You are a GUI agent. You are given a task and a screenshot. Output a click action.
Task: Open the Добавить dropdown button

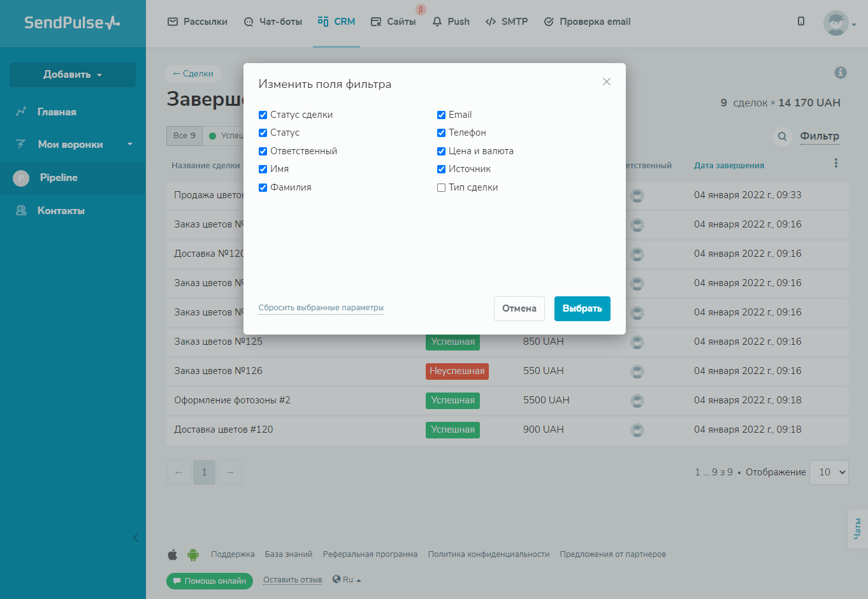[73, 75]
